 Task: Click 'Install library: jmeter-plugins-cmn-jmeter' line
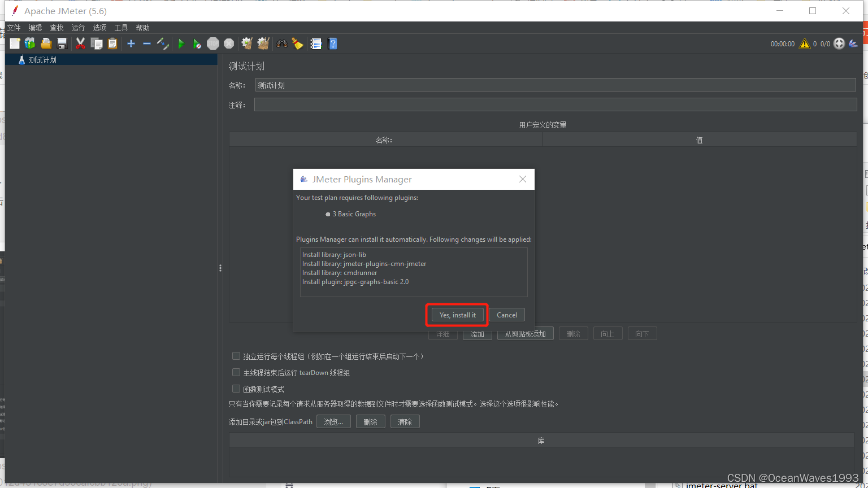coord(364,264)
